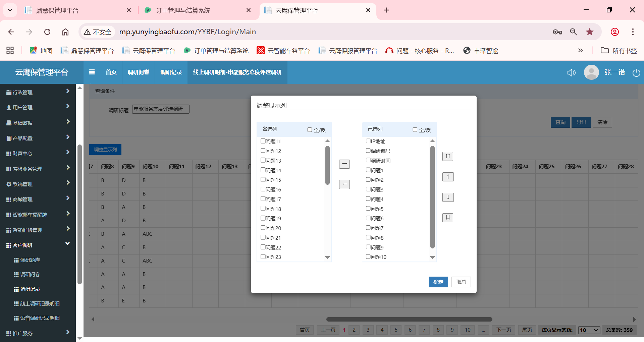Toggle the hamburger sidebar menu icon
This screenshot has width=644, height=342.
pos(92,72)
